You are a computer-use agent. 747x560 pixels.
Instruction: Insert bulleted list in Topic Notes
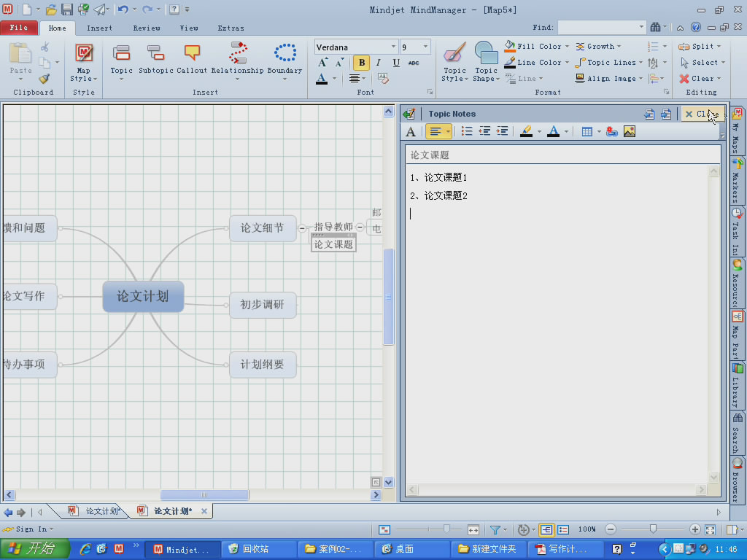pyautogui.click(x=467, y=131)
